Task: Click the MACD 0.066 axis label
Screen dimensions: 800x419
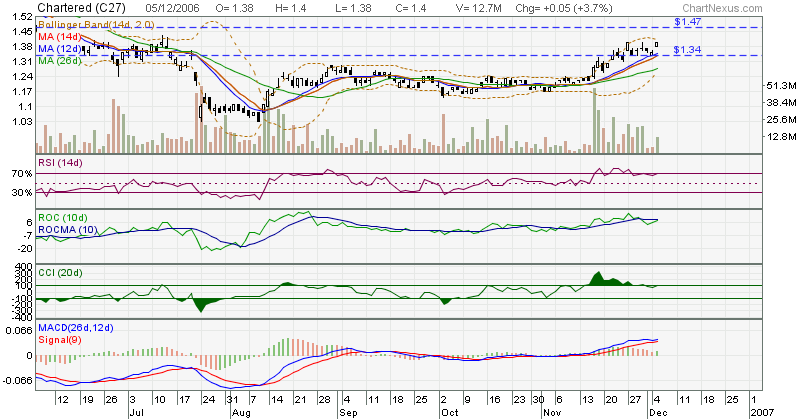Action: [x=21, y=330]
